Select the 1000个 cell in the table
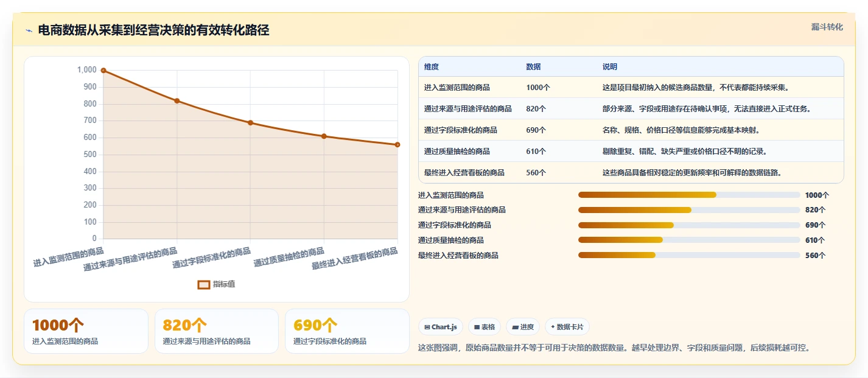Screen dimensions: 868x378 [538, 87]
